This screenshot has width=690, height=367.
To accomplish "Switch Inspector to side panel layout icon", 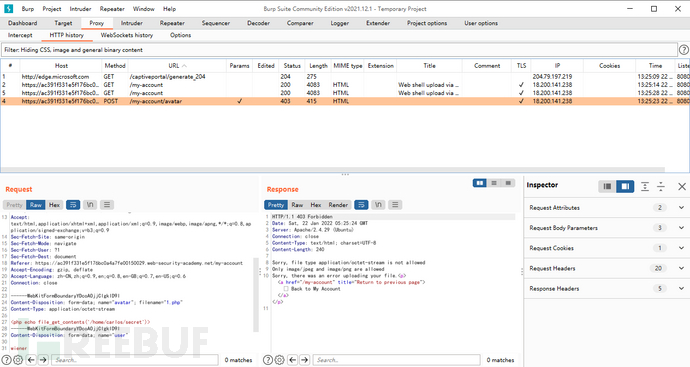I will pos(625,187).
